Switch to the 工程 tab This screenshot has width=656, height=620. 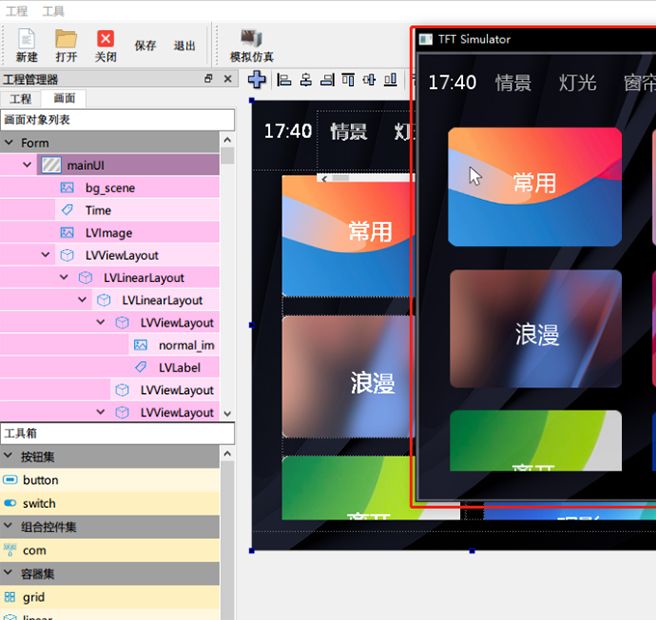pyautogui.click(x=20, y=99)
